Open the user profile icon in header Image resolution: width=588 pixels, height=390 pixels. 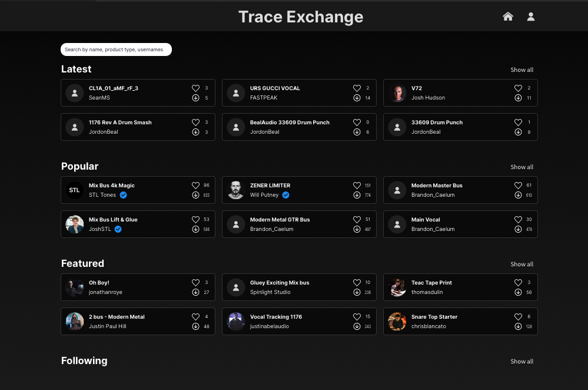tap(531, 16)
